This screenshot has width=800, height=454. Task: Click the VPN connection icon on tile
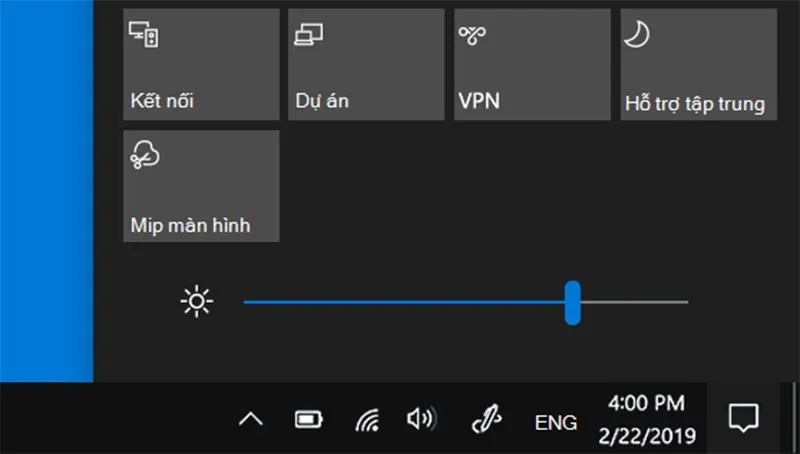pyautogui.click(x=472, y=35)
